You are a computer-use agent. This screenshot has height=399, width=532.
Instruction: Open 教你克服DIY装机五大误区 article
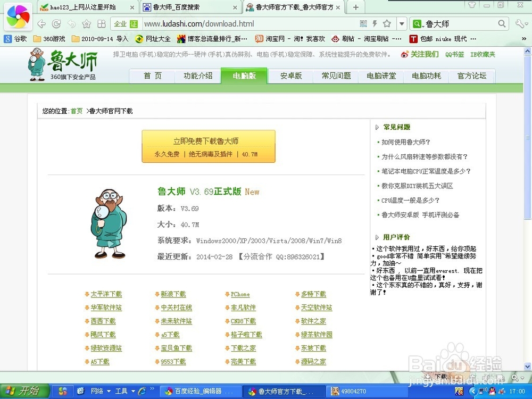click(x=417, y=186)
